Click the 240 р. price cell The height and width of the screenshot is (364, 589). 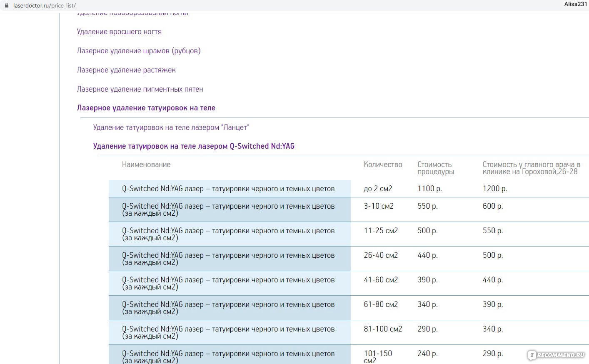427,354
